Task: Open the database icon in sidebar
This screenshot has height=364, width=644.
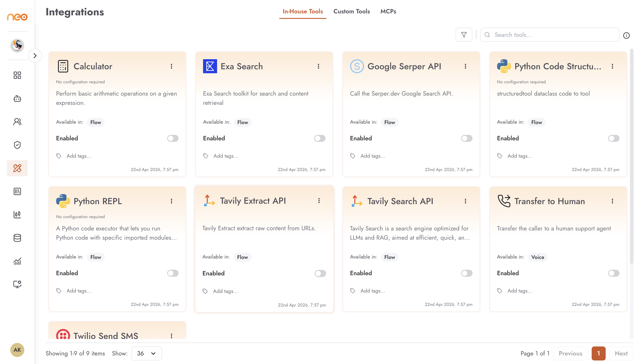Action: pyautogui.click(x=17, y=238)
